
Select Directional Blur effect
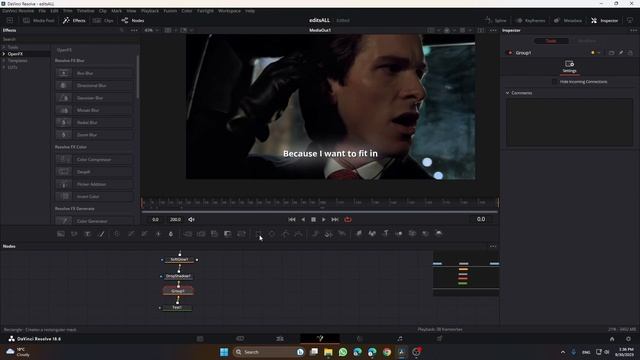tap(94, 85)
